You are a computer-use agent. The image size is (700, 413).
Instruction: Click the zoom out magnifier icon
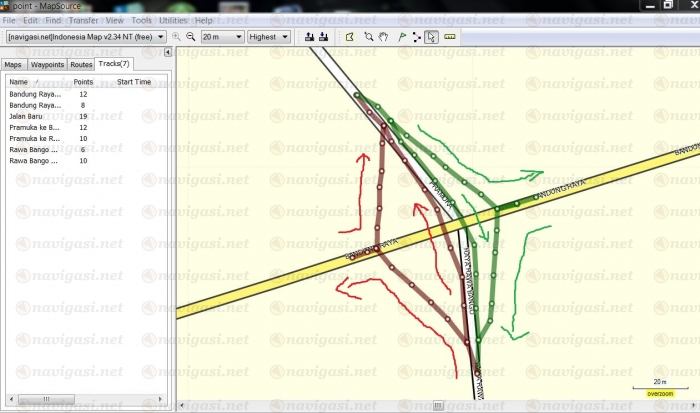click(190, 37)
